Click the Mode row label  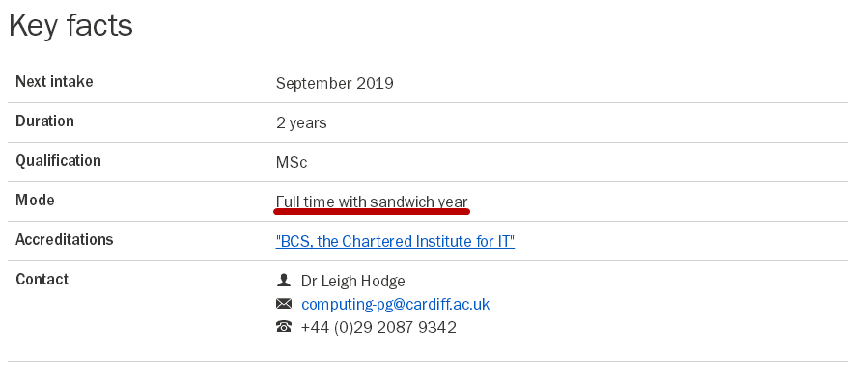click(x=35, y=200)
